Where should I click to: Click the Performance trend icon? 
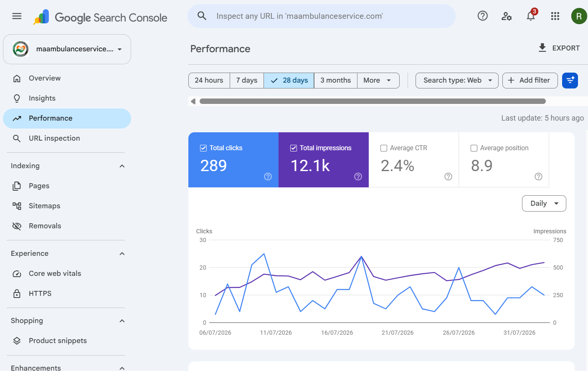coord(17,118)
